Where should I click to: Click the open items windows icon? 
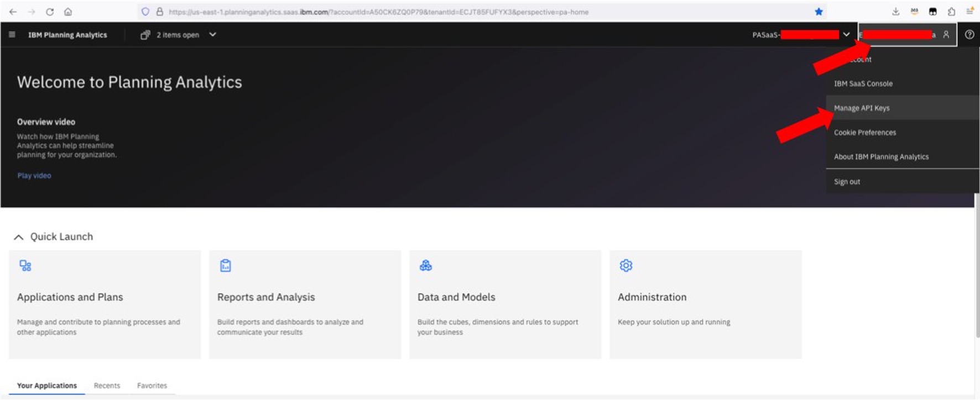tap(145, 35)
